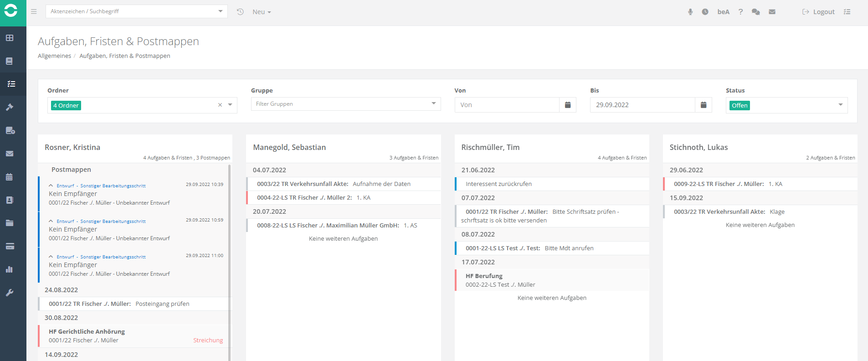Viewport: 868px width, 361px height.
Task: Open the clock time-tracking icon in header
Action: (x=705, y=12)
